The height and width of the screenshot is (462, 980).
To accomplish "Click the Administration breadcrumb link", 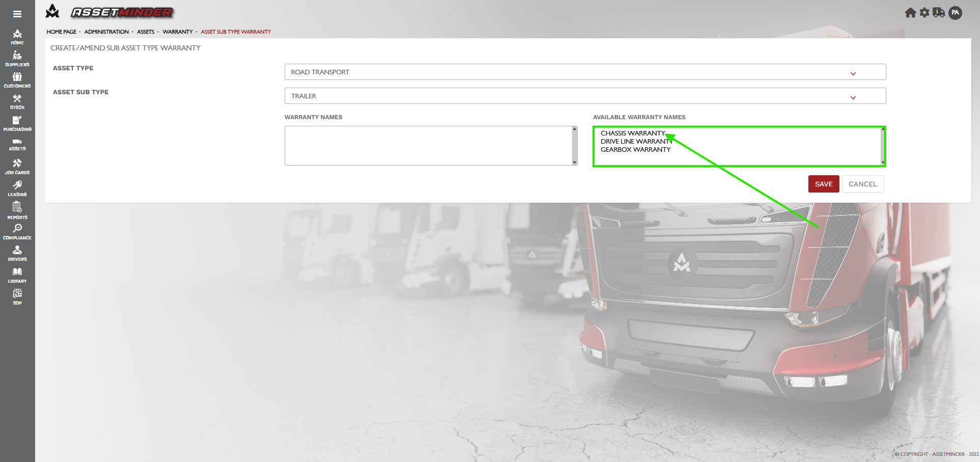I will (106, 32).
